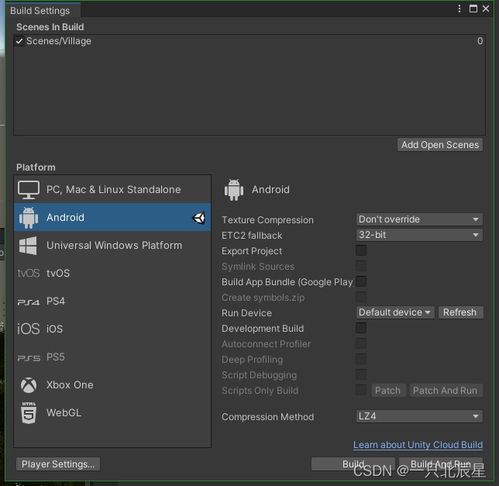
Task: Close the Build Settings window
Action: point(486,9)
